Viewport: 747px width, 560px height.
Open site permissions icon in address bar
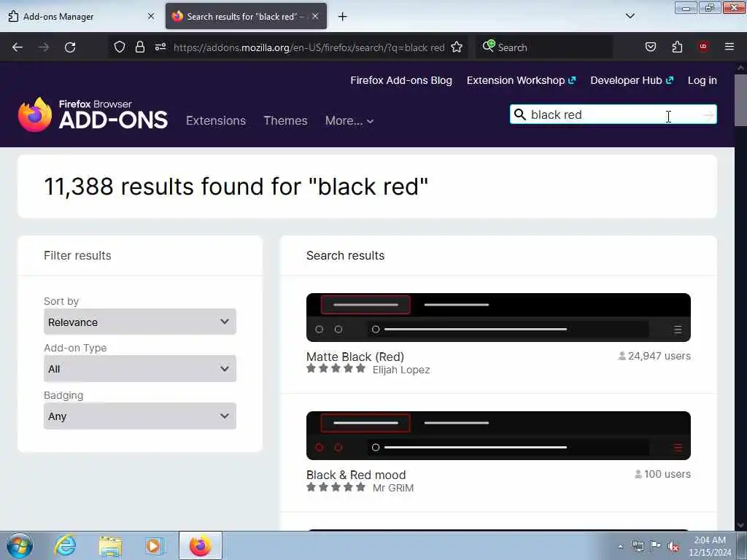pos(160,47)
